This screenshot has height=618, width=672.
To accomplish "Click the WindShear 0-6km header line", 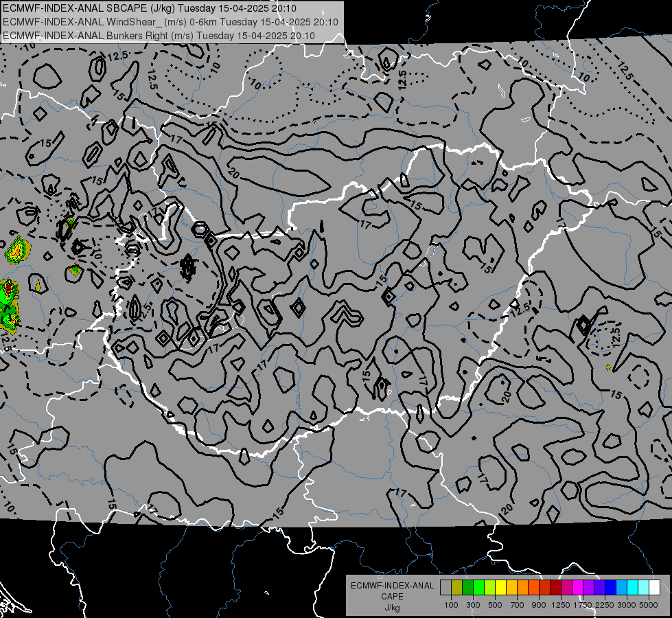I will tap(170, 22).
